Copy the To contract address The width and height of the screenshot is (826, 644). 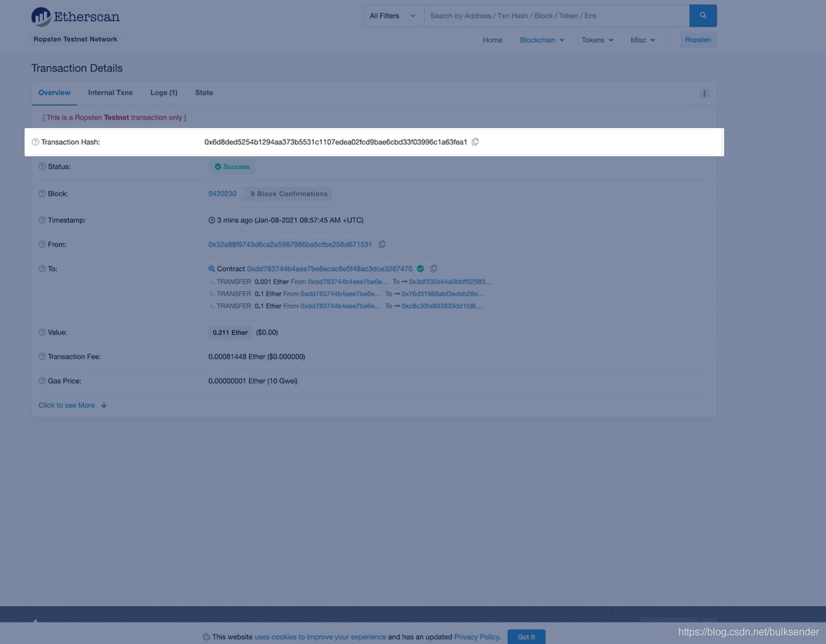tap(433, 269)
